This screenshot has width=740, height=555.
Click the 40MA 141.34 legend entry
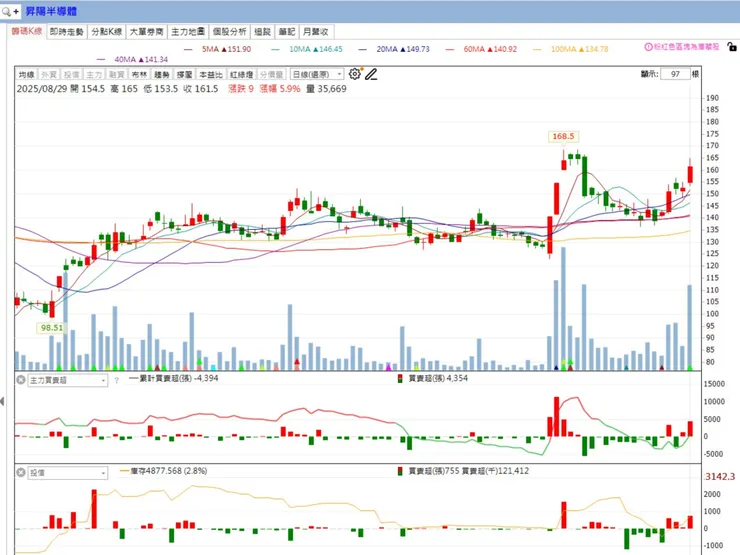coord(133,59)
